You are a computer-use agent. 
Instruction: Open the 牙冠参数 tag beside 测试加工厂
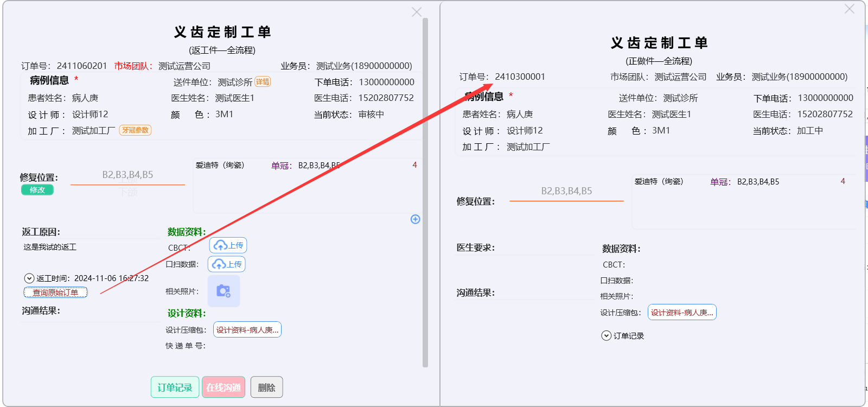tap(135, 130)
